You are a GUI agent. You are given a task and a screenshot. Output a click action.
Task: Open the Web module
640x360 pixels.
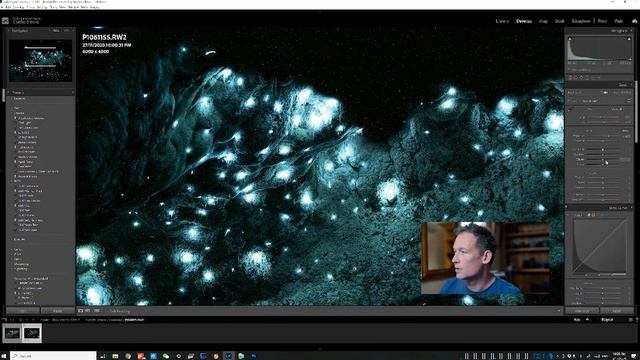[619, 21]
